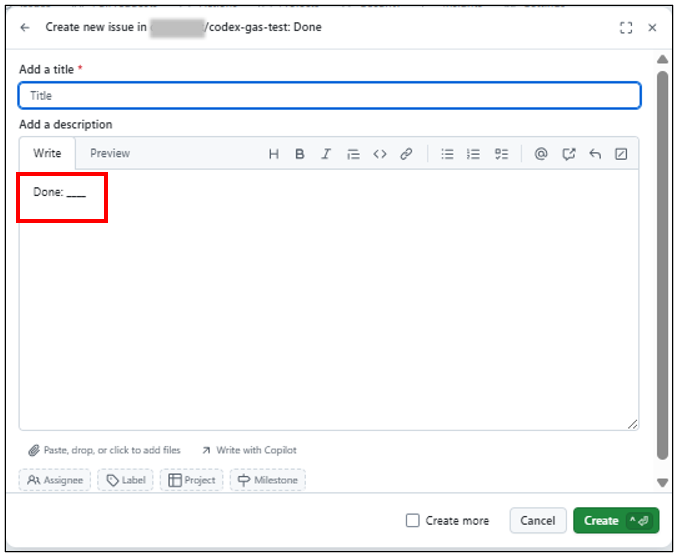Focus the Title input field
Viewport: 676px width, 558px height.
(329, 95)
